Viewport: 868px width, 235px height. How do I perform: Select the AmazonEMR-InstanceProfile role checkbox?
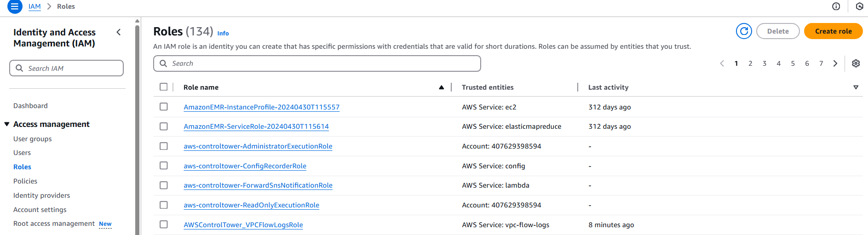(164, 107)
